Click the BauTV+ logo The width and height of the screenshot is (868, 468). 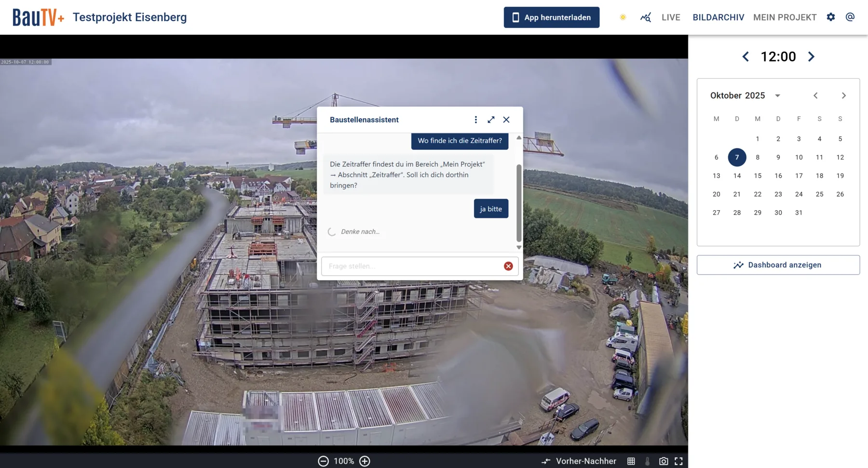coord(38,17)
